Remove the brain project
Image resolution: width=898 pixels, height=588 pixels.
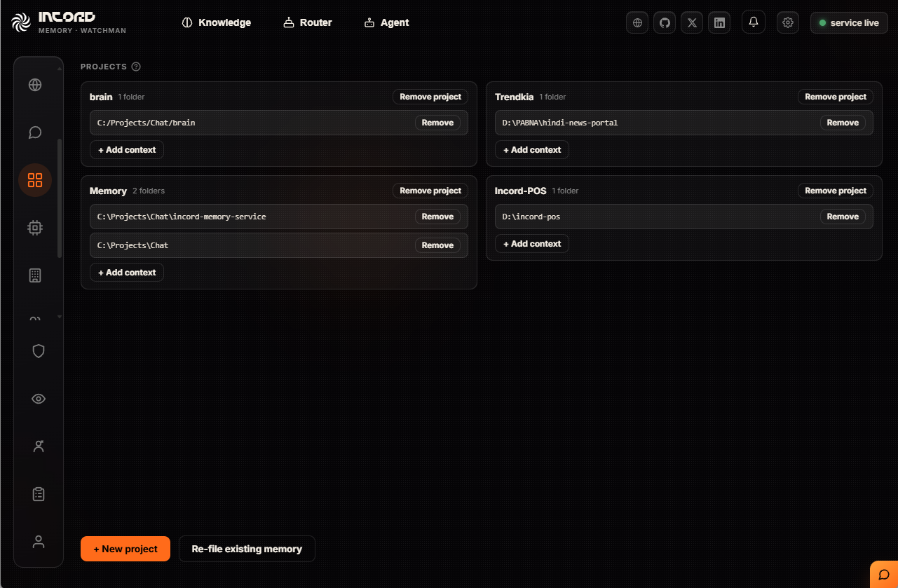pos(430,97)
